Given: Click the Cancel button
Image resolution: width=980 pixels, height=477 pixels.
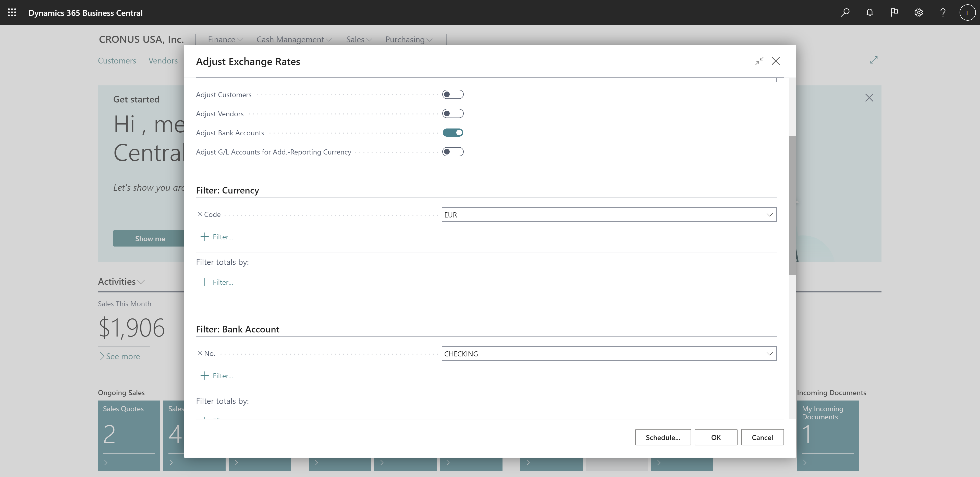Looking at the screenshot, I should (x=762, y=437).
